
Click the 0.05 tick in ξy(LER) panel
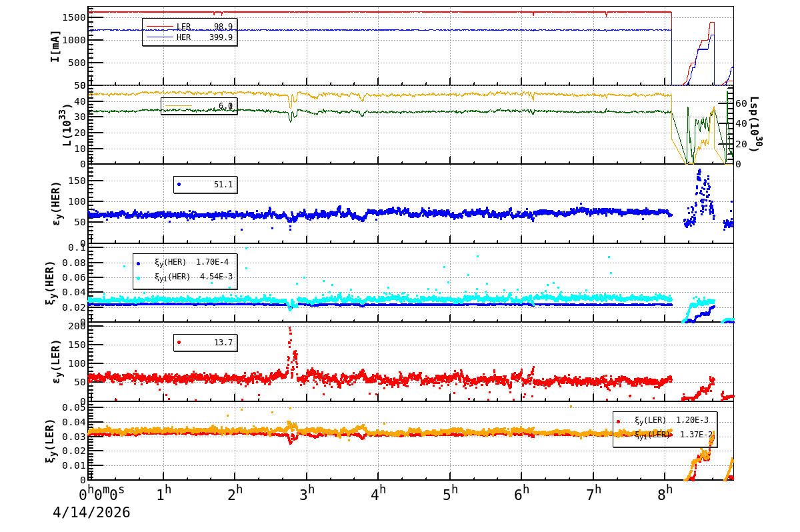click(75, 407)
